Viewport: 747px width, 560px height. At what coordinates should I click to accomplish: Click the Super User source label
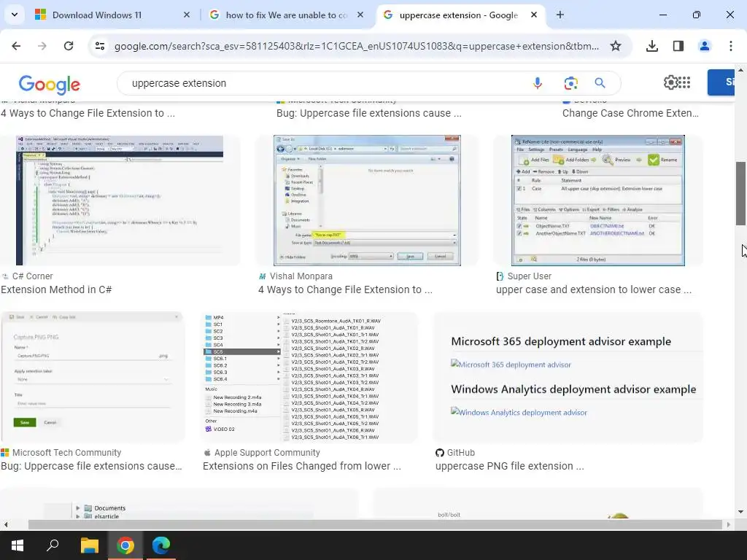530,276
